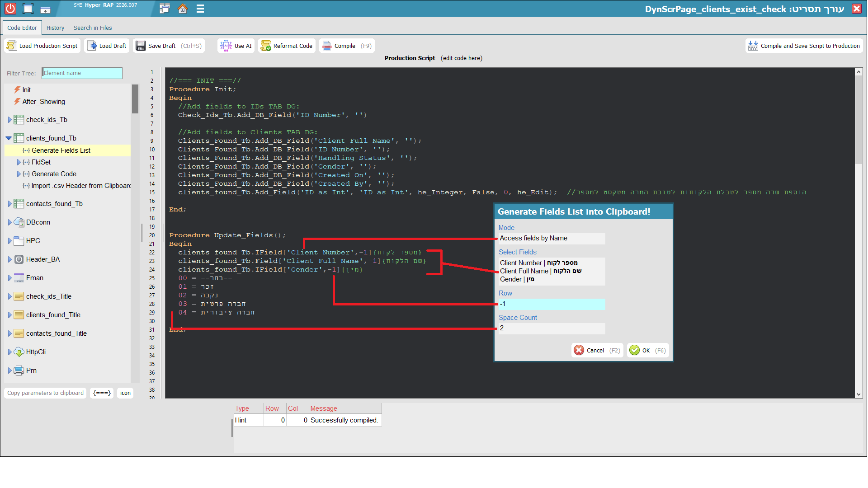Screen dimensions: 868x488
Task: Focus the Filter Tree element name field
Action: [82, 73]
